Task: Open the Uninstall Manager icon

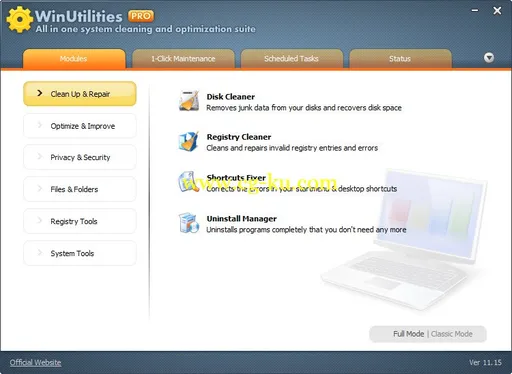Action: (189, 223)
